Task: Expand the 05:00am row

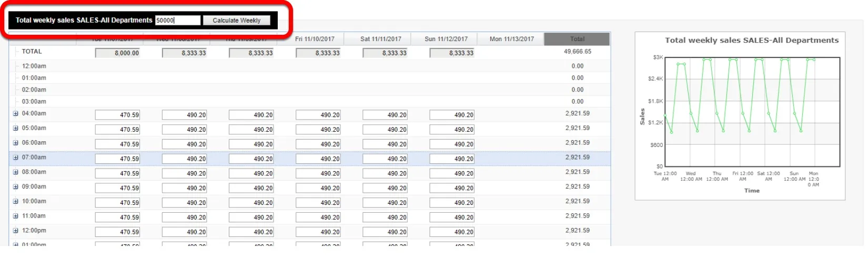Action: point(15,128)
